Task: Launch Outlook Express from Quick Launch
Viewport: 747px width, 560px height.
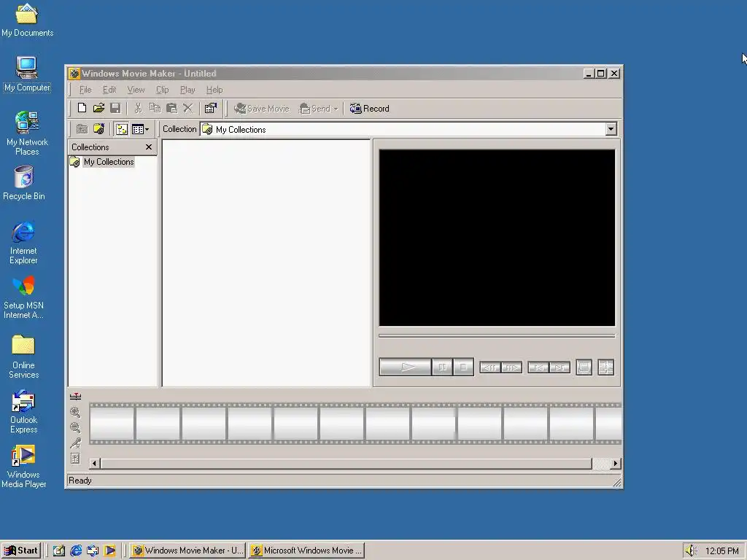Action: coord(93,551)
